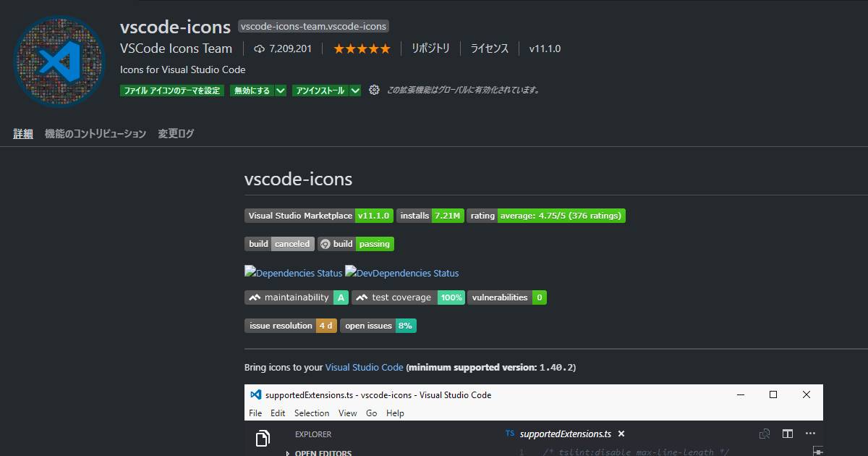Click the broken Dependencies Status image
This screenshot has height=456, width=868.
coord(294,273)
